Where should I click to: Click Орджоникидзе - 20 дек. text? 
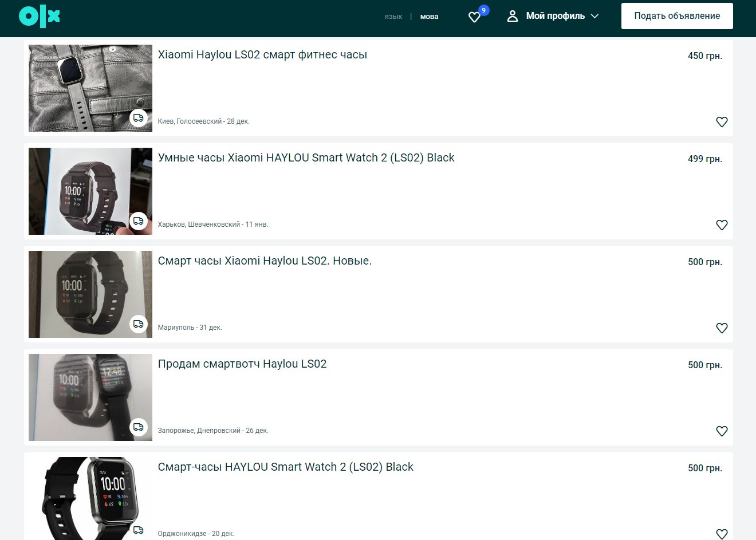point(196,534)
